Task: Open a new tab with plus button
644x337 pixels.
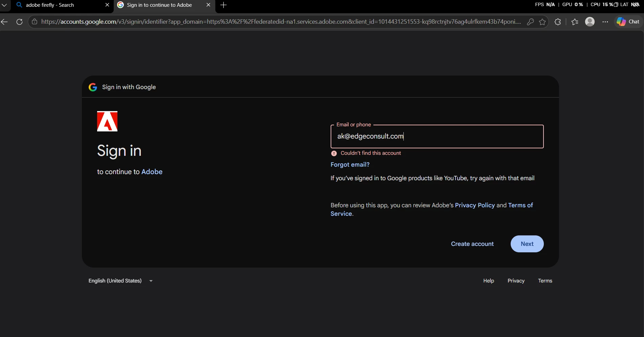Action: click(x=223, y=5)
